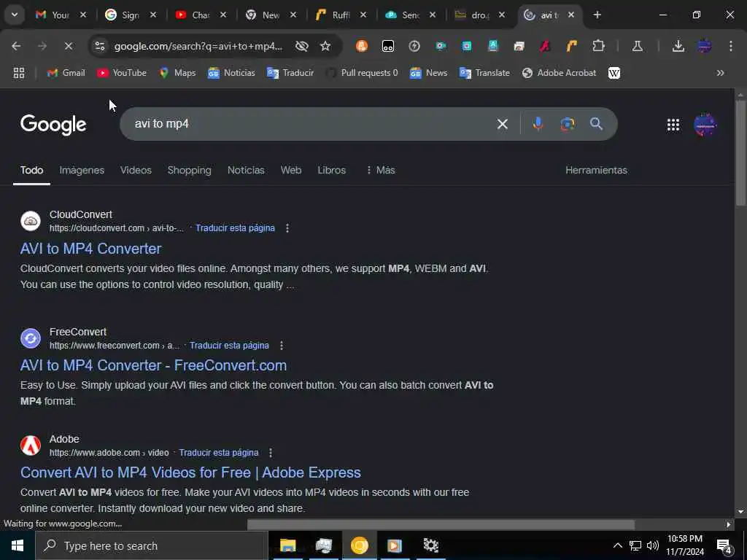
Task: Open the Traducir bookmark
Action: (x=290, y=73)
